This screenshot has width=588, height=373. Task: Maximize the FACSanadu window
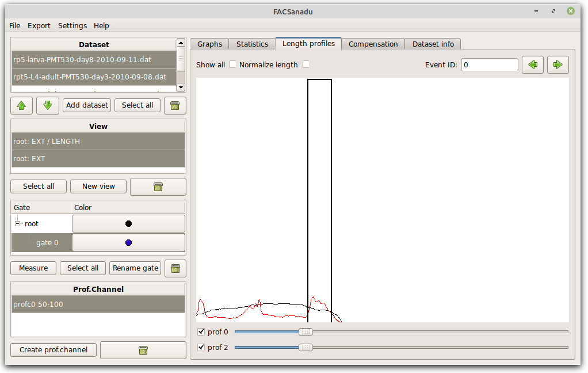[x=553, y=11]
